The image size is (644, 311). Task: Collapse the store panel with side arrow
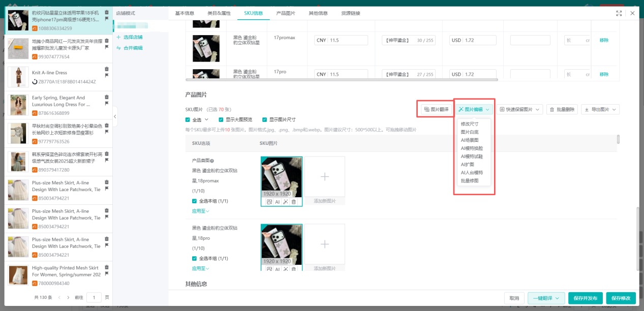point(115,117)
